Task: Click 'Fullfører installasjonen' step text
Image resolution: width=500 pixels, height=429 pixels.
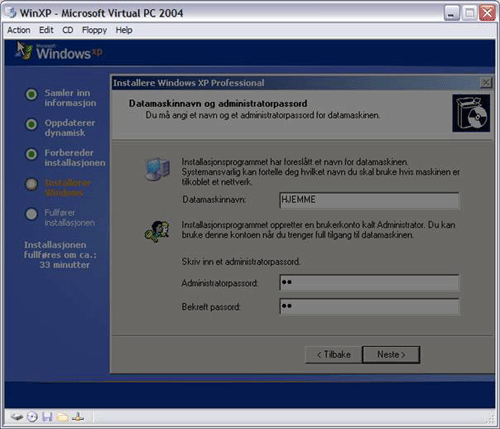Action: click(70, 217)
